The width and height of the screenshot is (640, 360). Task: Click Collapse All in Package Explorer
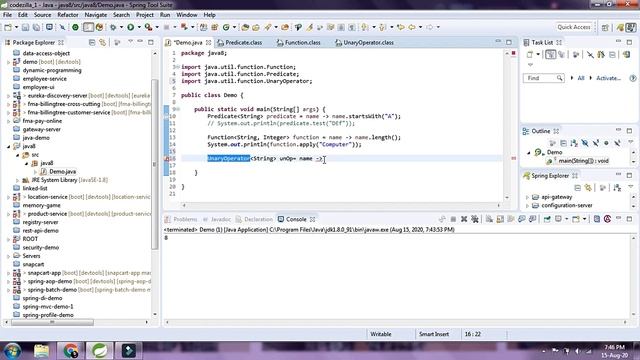coord(92,42)
